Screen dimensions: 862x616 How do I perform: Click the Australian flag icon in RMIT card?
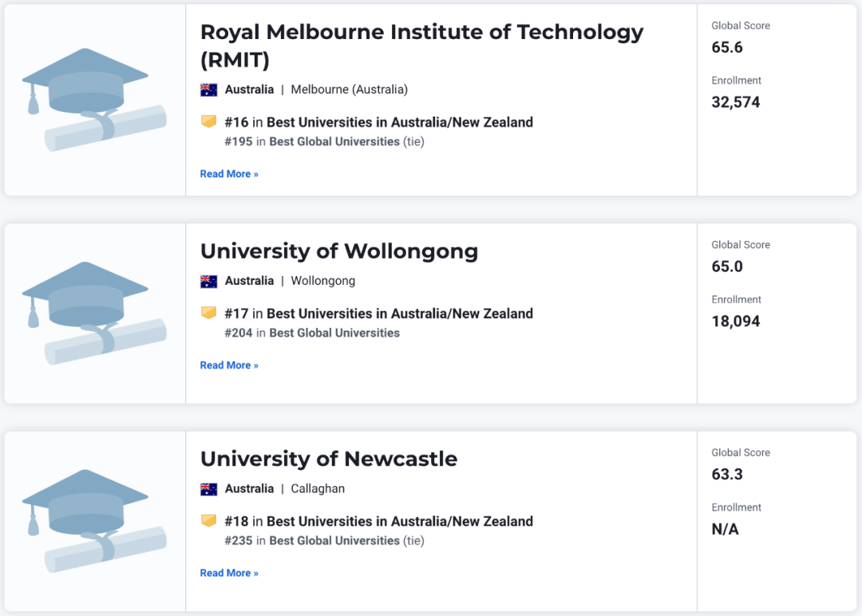(209, 89)
